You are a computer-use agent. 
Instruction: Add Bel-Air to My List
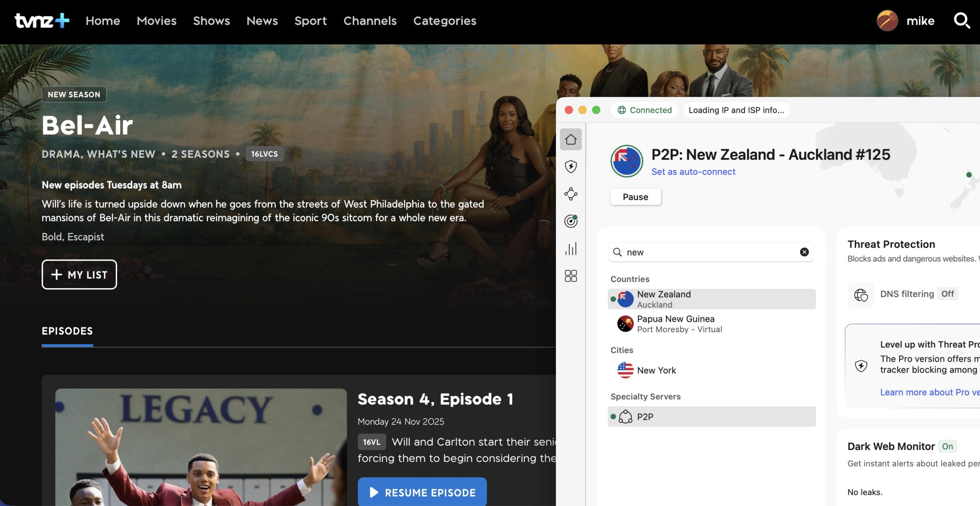tap(79, 274)
